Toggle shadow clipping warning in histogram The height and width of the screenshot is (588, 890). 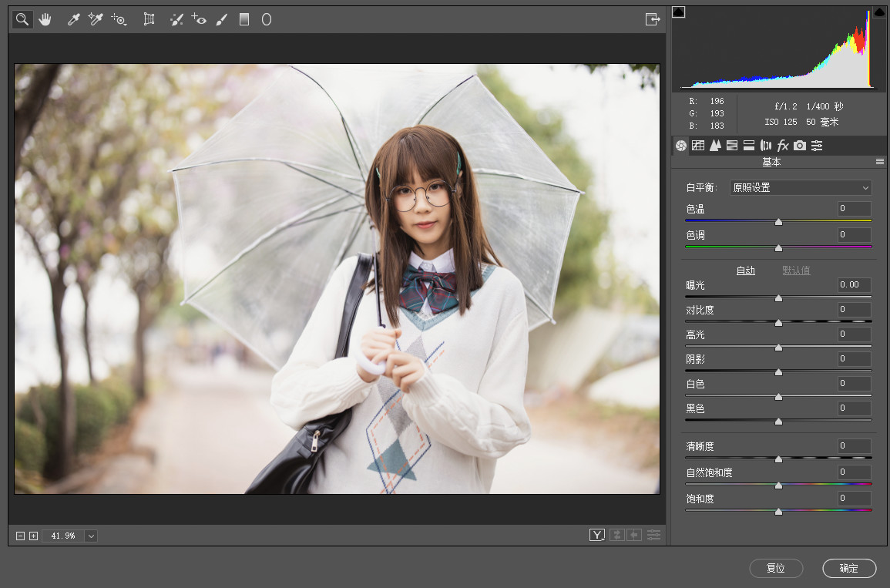pos(678,12)
